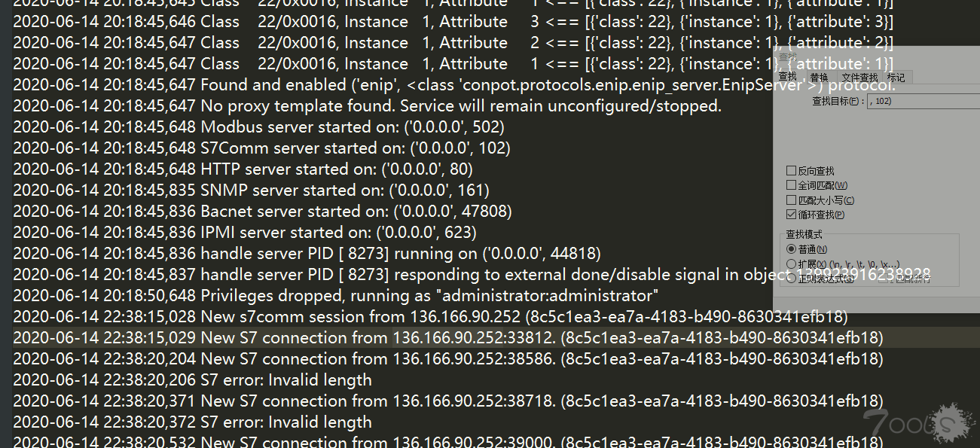Open the 标记 tab

click(896, 78)
